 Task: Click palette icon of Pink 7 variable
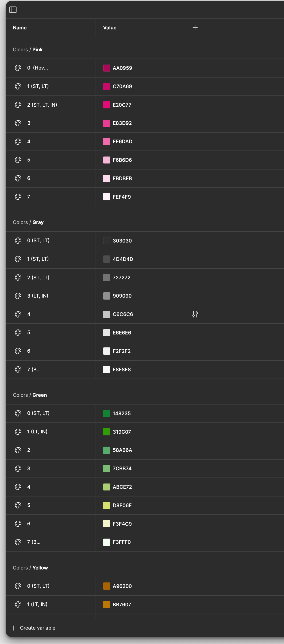tap(18, 197)
